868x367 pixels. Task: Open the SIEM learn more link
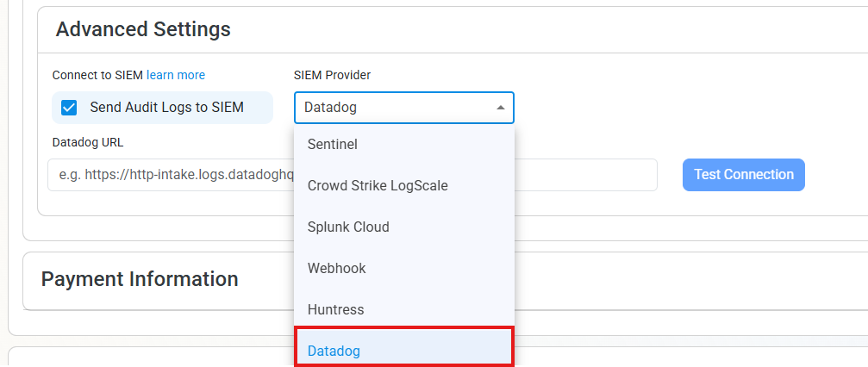(176, 75)
